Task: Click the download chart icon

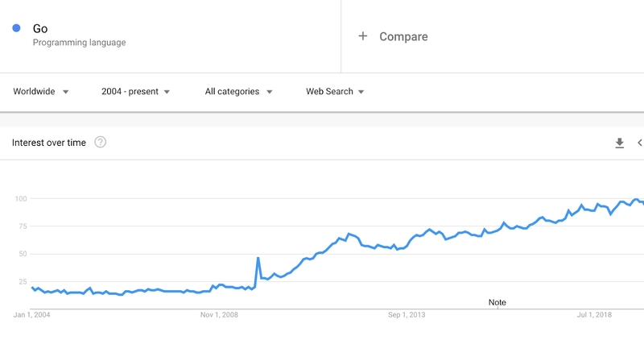Action: tap(619, 143)
